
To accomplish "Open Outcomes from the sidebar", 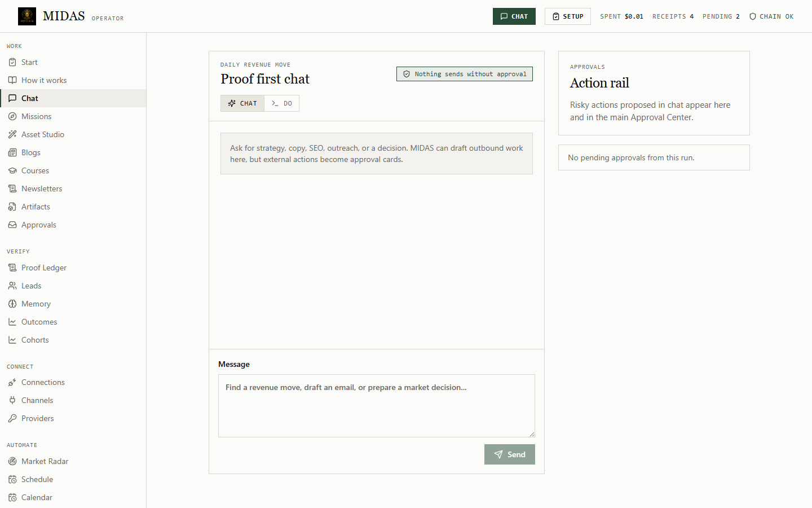I will (73, 322).
